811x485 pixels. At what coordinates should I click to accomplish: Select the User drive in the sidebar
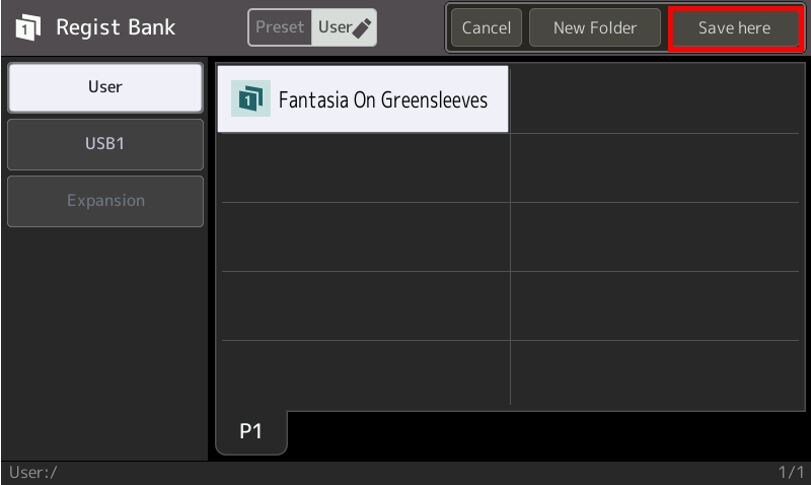point(105,87)
